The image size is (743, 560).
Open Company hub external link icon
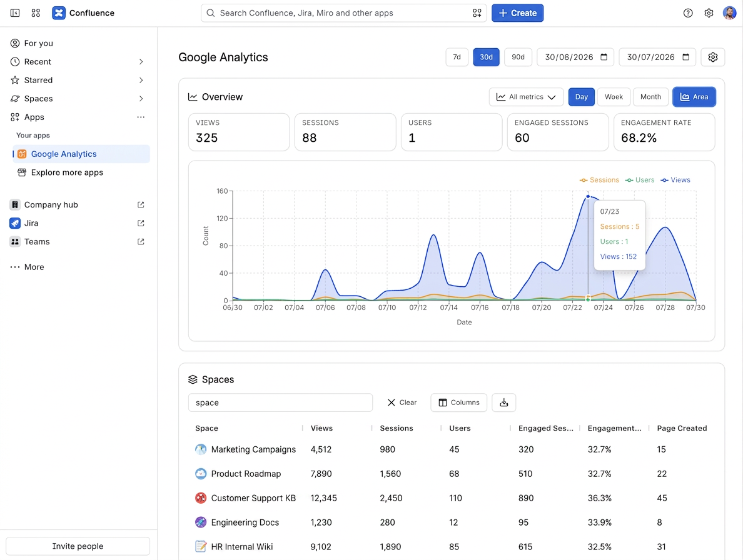141,204
